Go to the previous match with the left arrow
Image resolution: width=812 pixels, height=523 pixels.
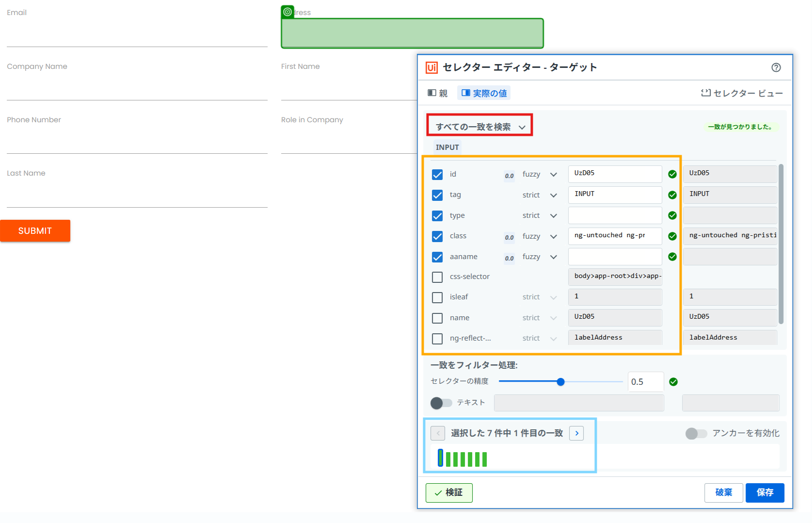tap(438, 433)
